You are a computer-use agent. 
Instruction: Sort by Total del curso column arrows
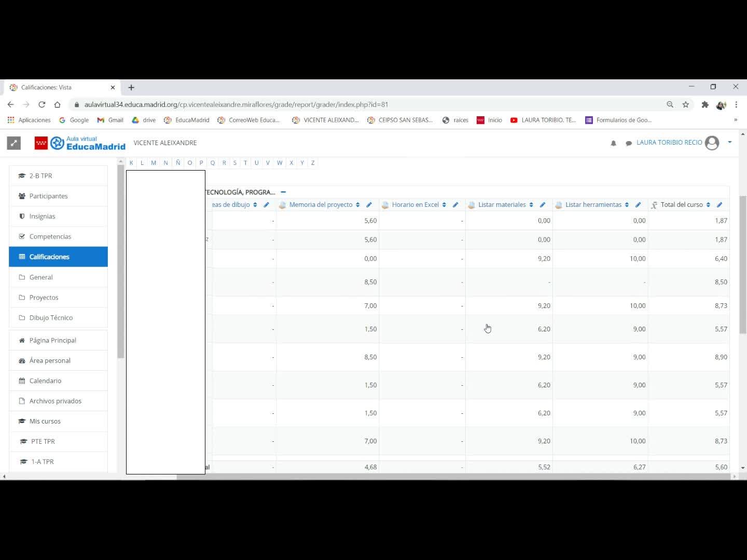pyautogui.click(x=708, y=205)
